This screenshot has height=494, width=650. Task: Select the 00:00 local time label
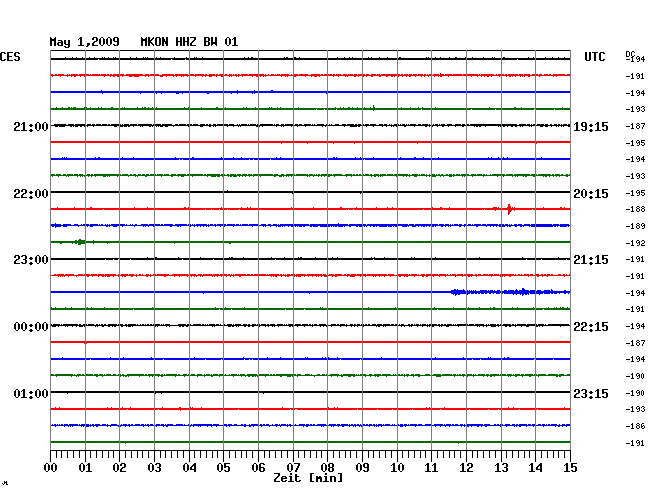click(31, 327)
